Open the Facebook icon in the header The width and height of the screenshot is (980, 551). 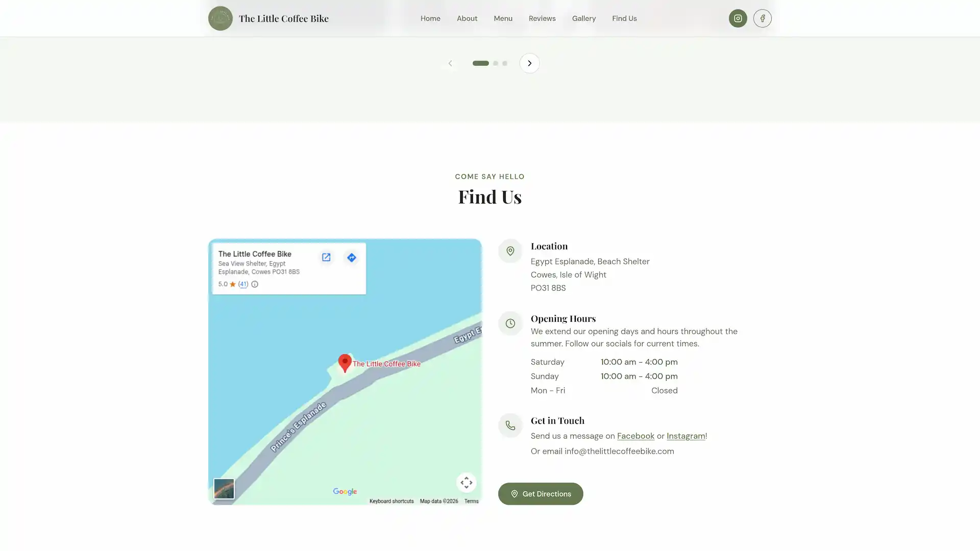pyautogui.click(x=762, y=18)
